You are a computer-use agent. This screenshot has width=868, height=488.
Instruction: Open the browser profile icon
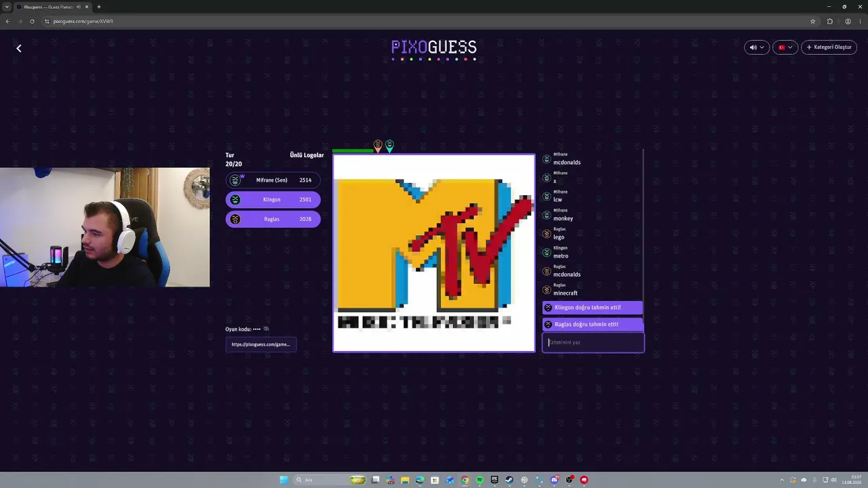(848, 22)
